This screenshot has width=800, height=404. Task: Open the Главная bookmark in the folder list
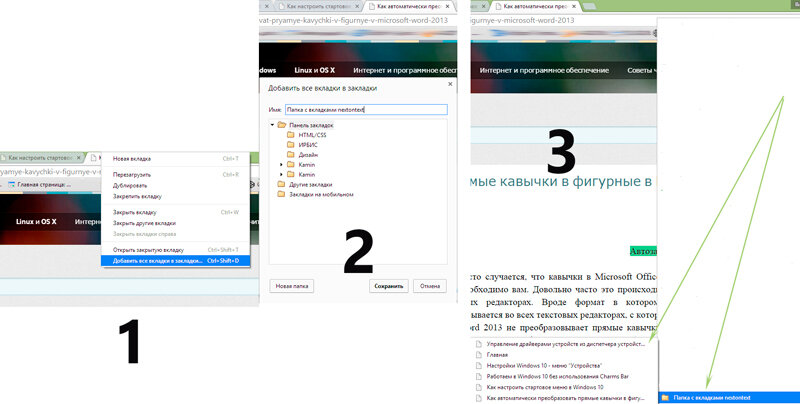[497, 355]
